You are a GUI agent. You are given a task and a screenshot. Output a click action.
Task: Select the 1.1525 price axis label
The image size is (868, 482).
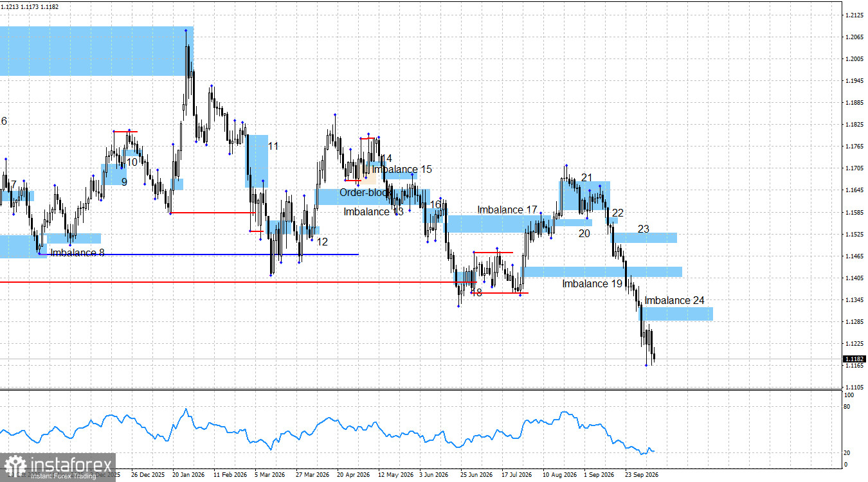[x=854, y=235]
